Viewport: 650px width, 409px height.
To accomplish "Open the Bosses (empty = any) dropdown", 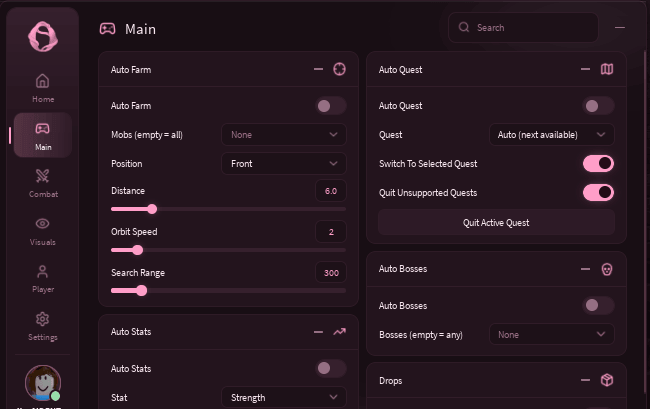I will [x=552, y=334].
